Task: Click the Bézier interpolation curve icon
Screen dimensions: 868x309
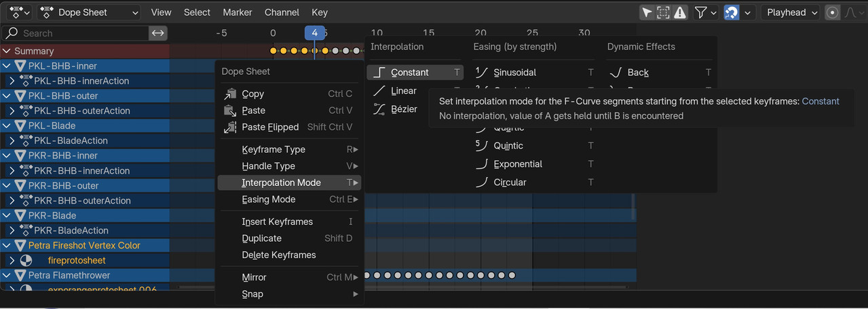Action: click(x=379, y=109)
